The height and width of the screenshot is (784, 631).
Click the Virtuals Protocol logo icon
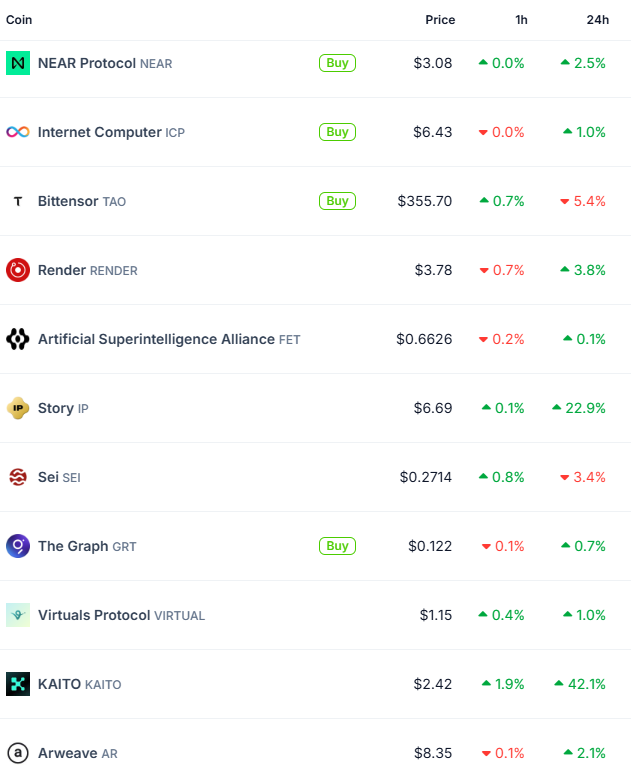[18, 615]
